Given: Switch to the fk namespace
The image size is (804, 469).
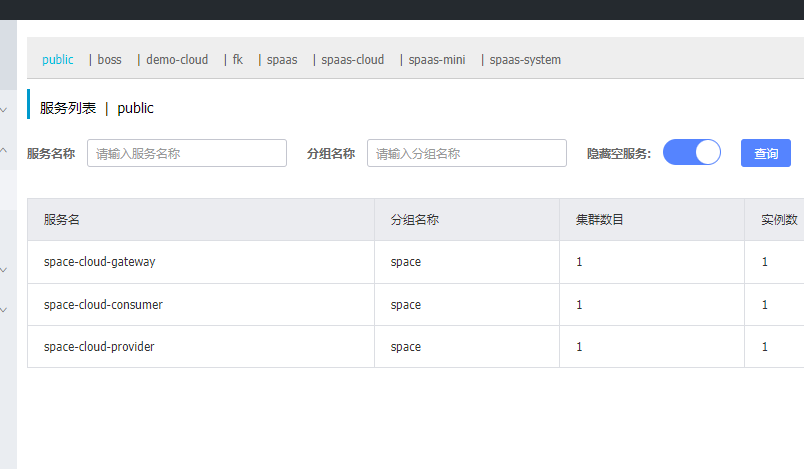Looking at the screenshot, I should tap(238, 60).
